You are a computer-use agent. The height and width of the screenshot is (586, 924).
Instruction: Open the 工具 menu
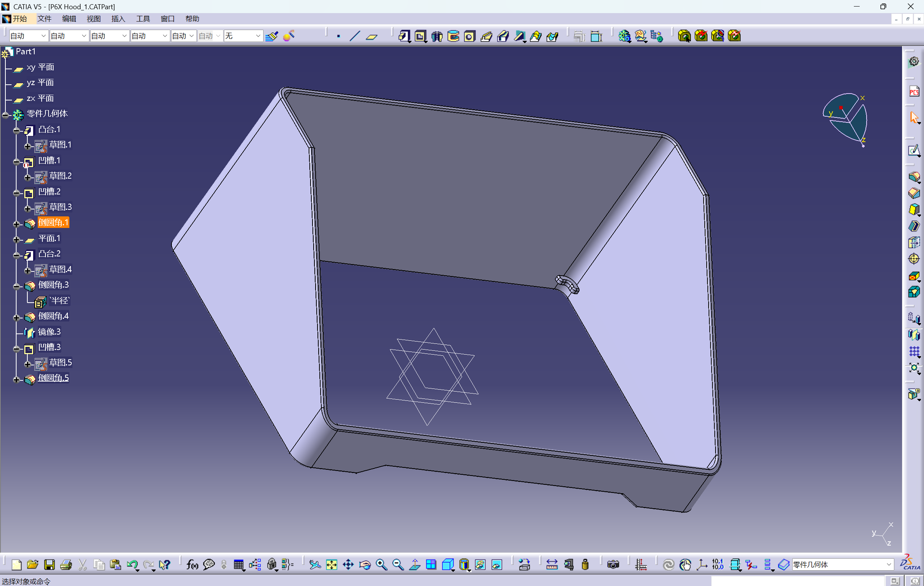pyautogui.click(x=143, y=19)
